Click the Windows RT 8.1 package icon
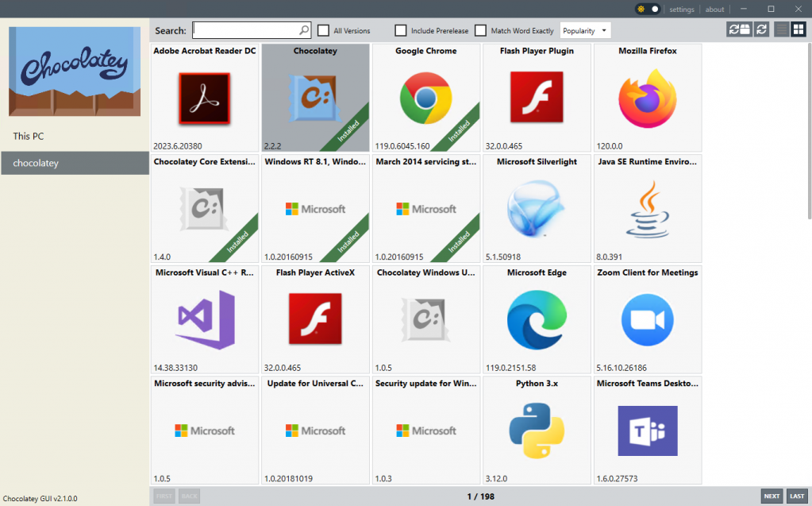812x506 pixels. [315, 209]
